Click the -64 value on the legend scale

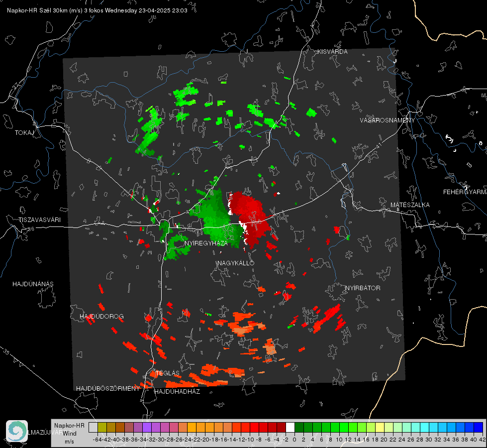(97, 440)
